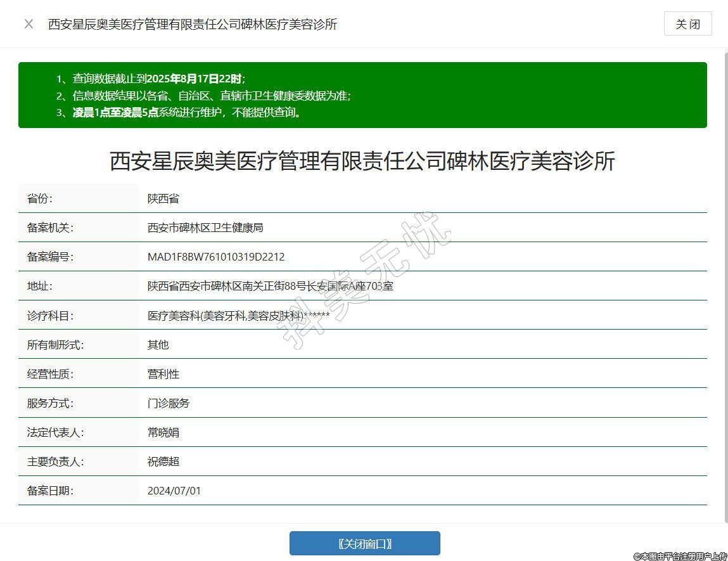Select the registration number MAD1F8BW761010319D2212
The width and height of the screenshot is (728, 561).
tap(216, 257)
